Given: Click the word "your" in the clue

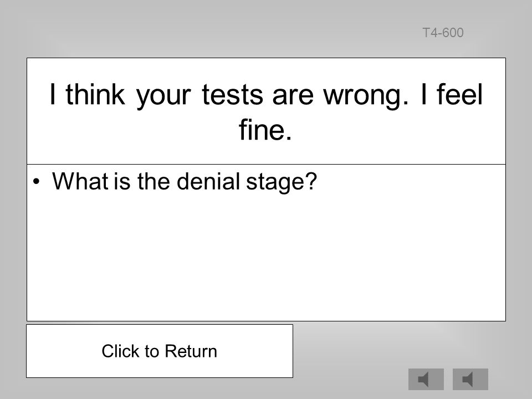Looking at the screenshot, I should (163, 96).
